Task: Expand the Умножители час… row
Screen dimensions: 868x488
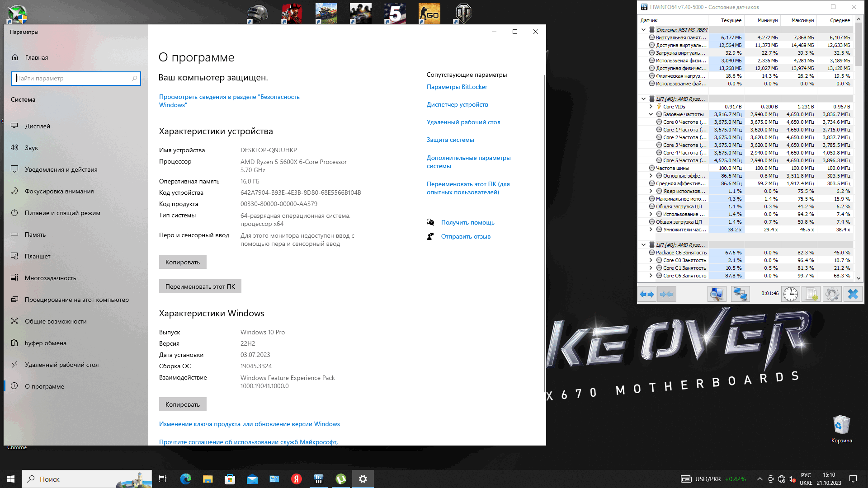Action: coord(651,230)
